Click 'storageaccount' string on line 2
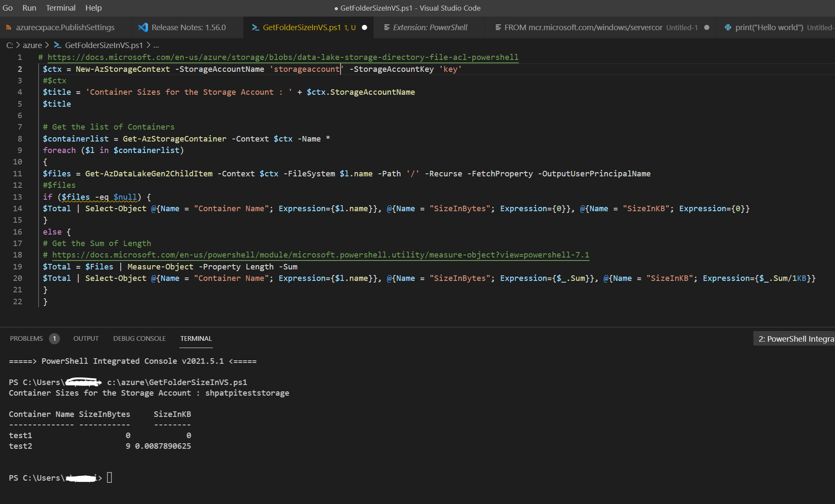The height and width of the screenshot is (504, 835). 307,69
